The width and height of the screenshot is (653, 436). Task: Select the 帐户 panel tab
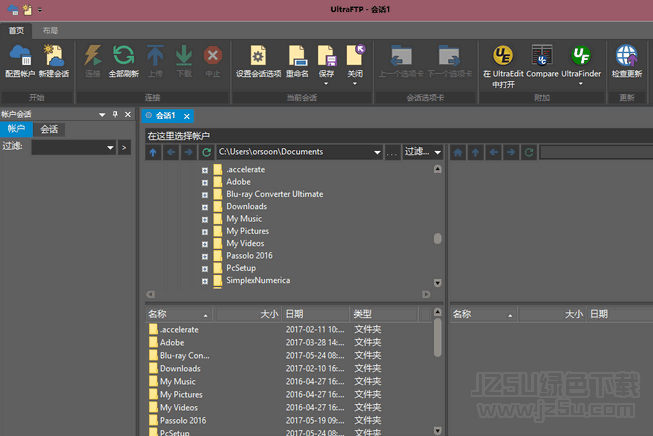pyautogui.click(x=16, y=129)
